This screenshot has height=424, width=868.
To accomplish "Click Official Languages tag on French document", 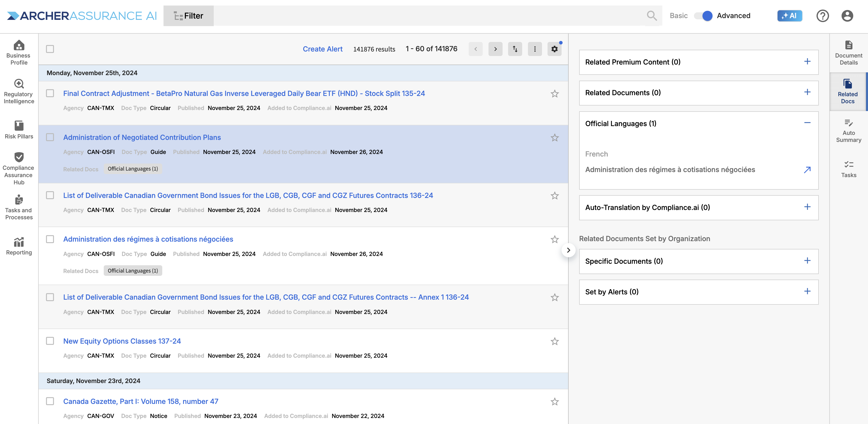I will (x=133, y=271).
